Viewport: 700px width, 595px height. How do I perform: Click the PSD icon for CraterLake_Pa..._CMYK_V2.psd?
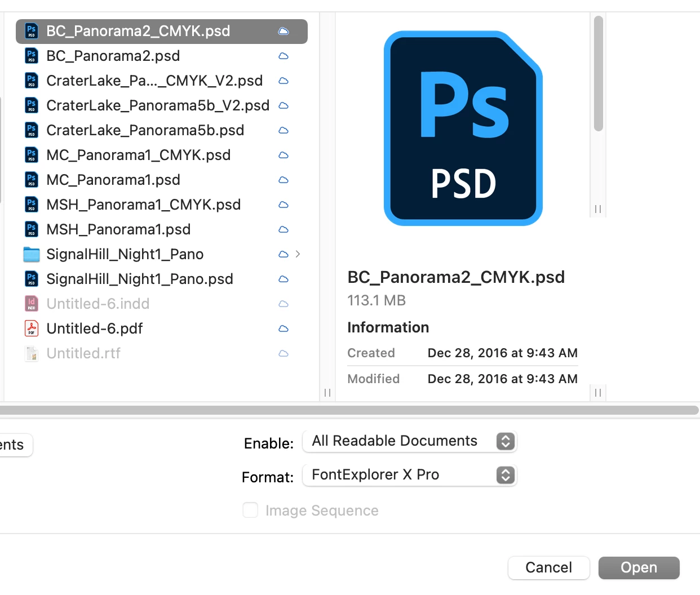(32, 81)
